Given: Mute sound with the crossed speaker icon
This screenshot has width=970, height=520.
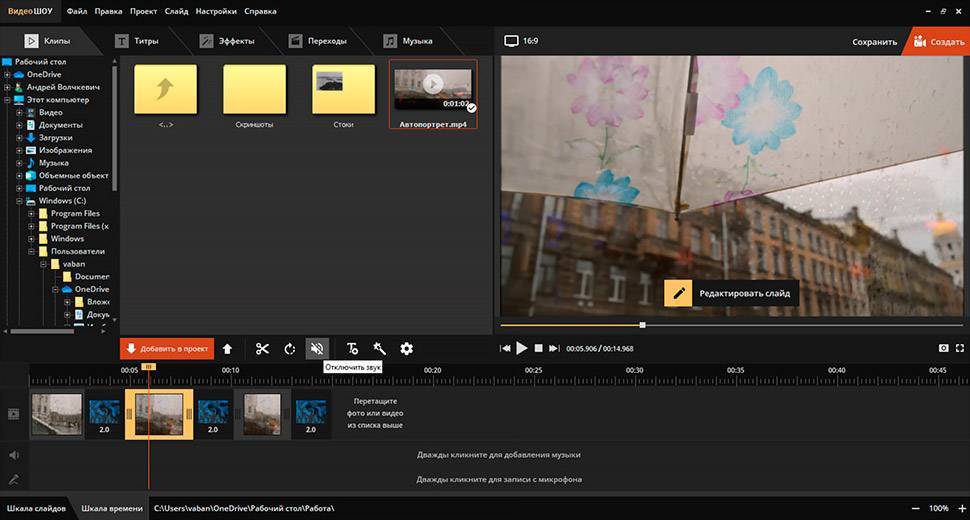Looking at the screenshot, I should point(318,349).
